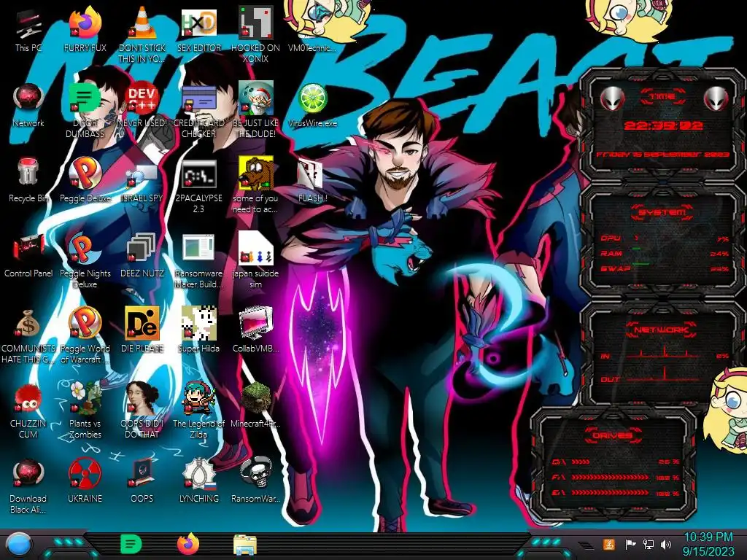747x560 pixels.
Task: Click the taskbar clock showing 10:39 PM
Action: 708,544
